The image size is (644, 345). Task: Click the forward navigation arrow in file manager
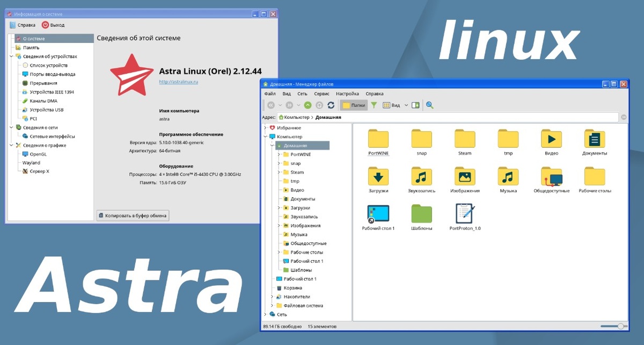tap(290, 105)
